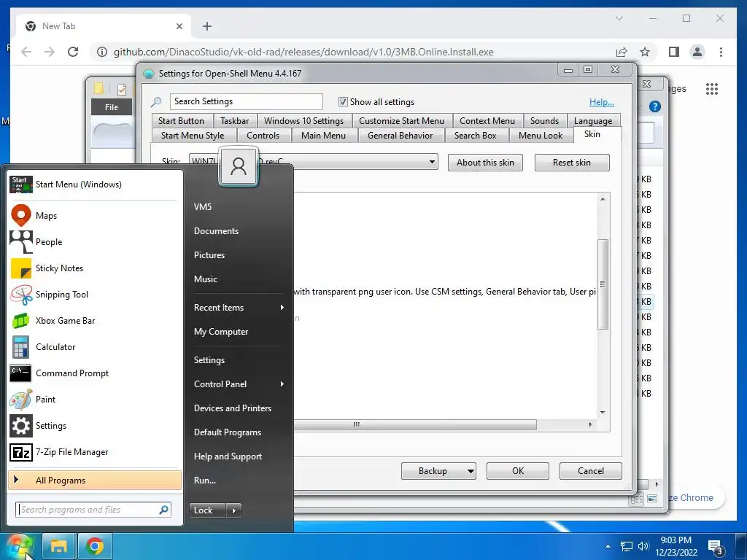This screenshot has width=747, height=560.
Task: Click vertical scrollbar thumb in skin options
Action: 603,284
